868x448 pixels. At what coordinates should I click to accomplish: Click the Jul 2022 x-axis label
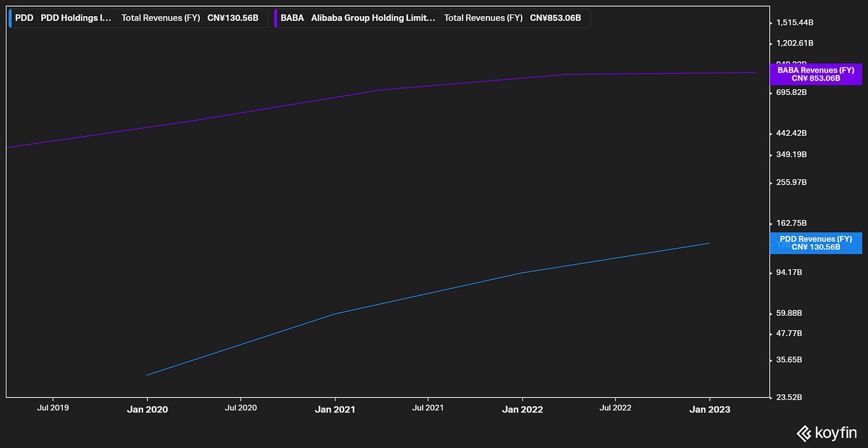tap(615, 408)
